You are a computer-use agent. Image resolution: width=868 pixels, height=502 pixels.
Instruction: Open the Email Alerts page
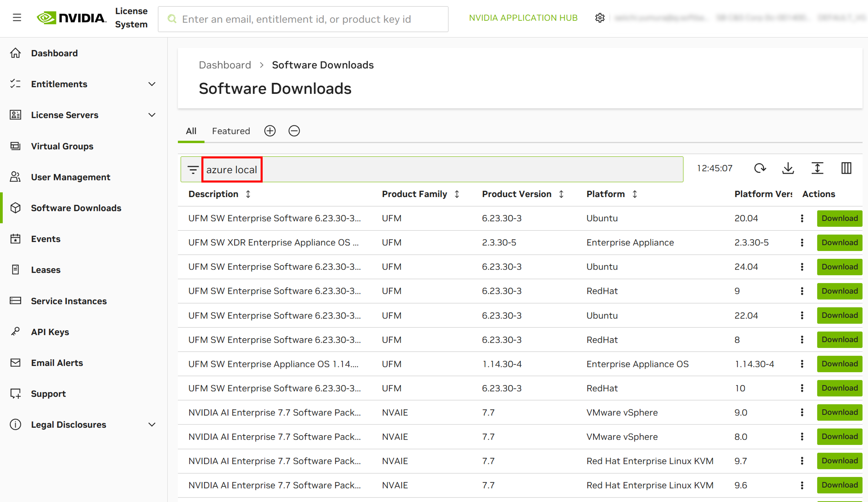(x=57, y=363)
